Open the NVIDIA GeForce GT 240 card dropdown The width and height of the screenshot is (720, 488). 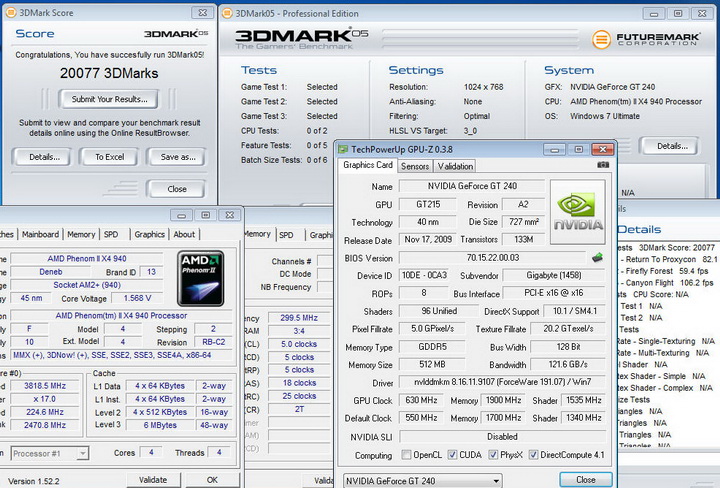pos(422,481)
